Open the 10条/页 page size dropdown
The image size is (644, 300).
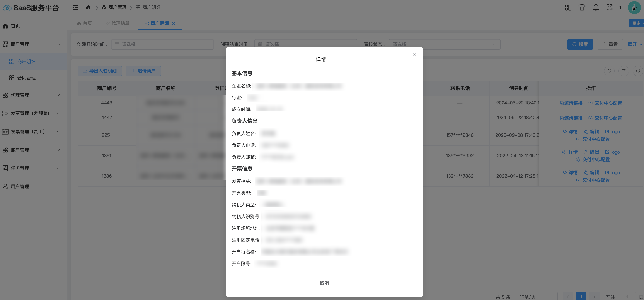pos(536,297)
